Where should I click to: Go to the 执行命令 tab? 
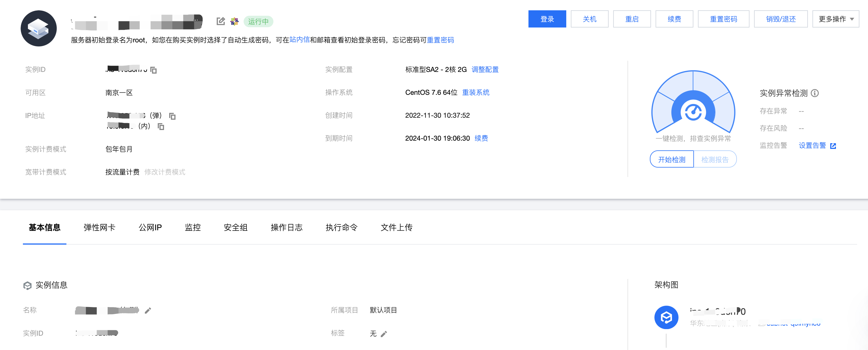pos(341,227)
